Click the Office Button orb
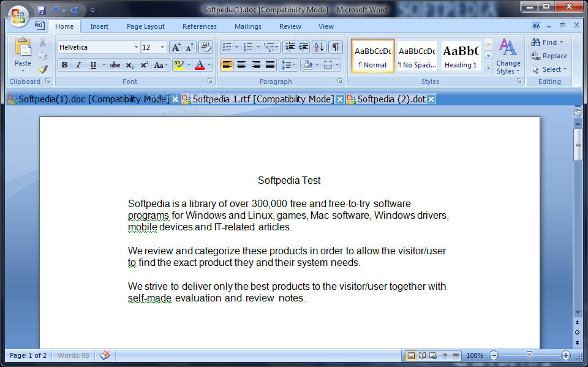Image resolution: width=588 pixels, height=367 pixels. click(18, 16)
